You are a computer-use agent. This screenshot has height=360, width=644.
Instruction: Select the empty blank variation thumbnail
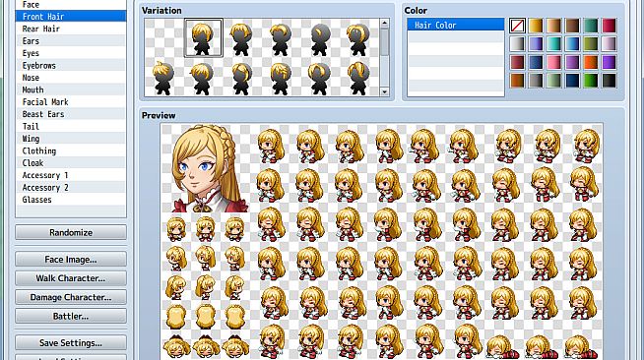click(x=163, y=37)
